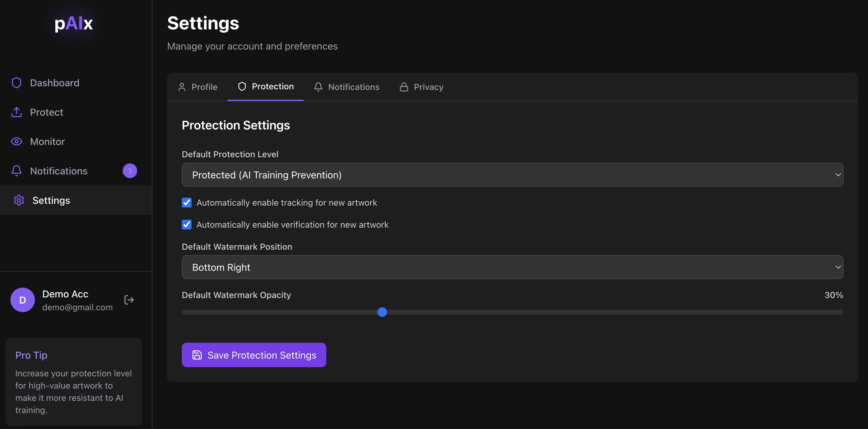The width and height of the screenshot is (868, 429).
Task: Open the Privacy tab
Action: coord(421,87)
